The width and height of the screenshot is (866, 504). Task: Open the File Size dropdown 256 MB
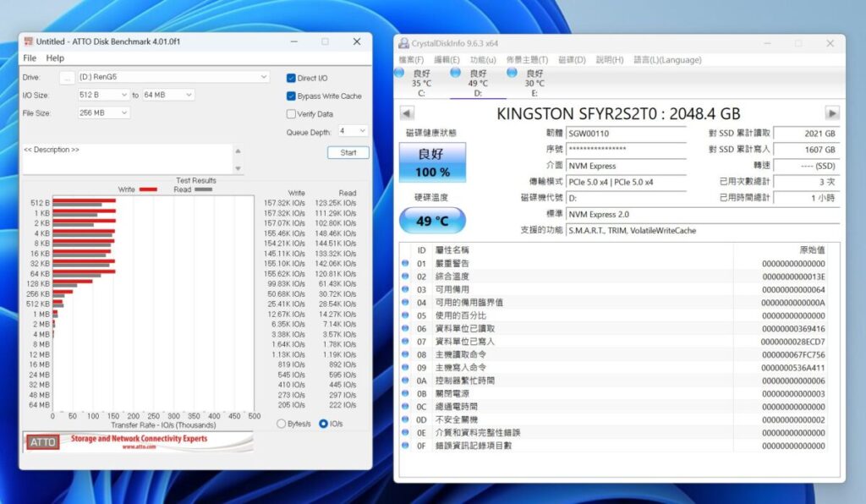tap(103, 112)
